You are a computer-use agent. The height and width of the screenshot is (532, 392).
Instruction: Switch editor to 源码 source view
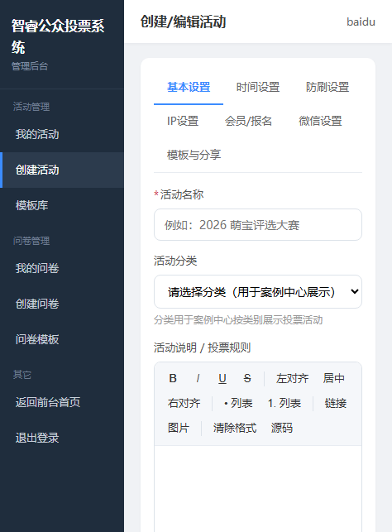[x=281, y=428]
